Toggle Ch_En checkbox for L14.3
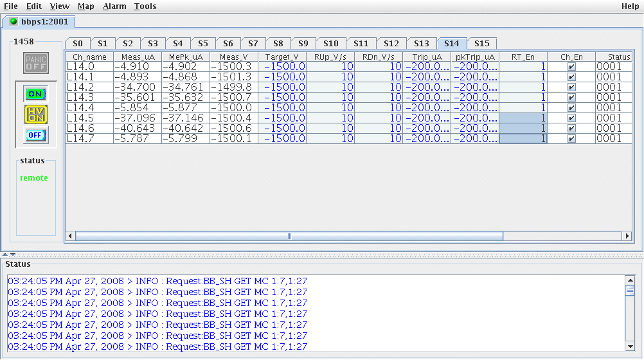The height and width of the screenshot is (360, 644). 571,98
